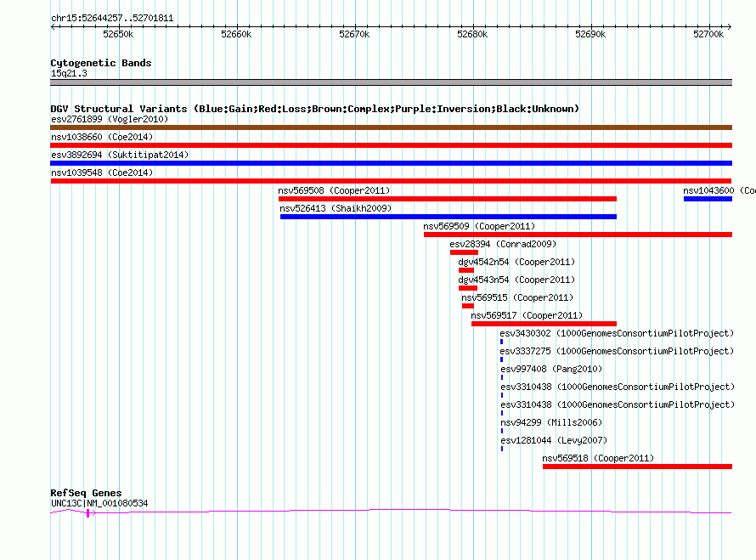756x560 pixels.
Task: Open nsv569508 (Cooper2011) variant label
Action: click(334, 190)
